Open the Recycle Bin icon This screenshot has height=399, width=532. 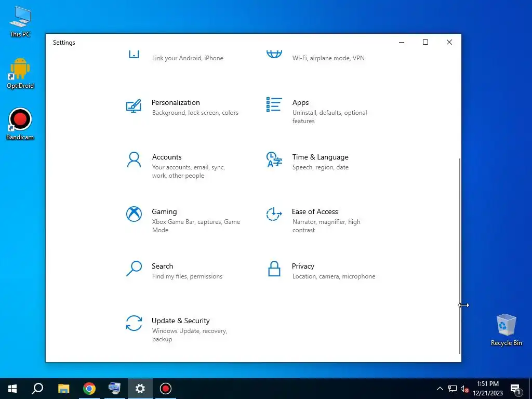pos(506,330)
